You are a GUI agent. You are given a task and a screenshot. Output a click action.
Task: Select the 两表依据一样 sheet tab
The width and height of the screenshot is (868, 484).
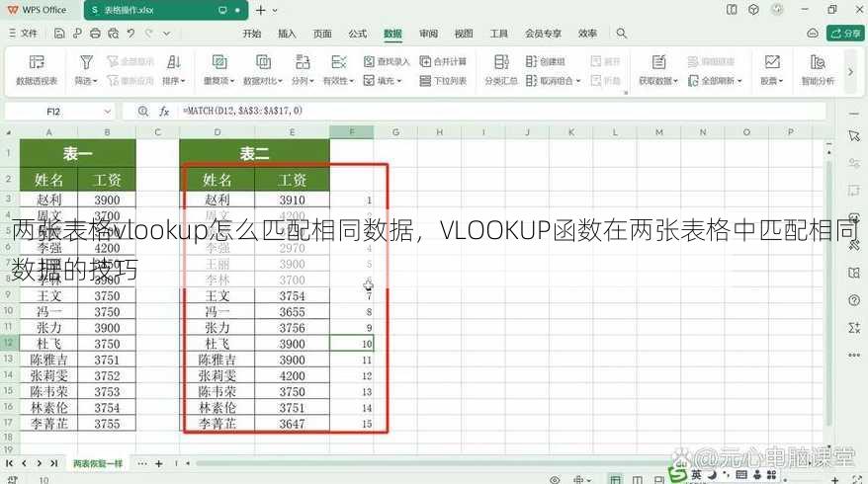coord(98,463)
